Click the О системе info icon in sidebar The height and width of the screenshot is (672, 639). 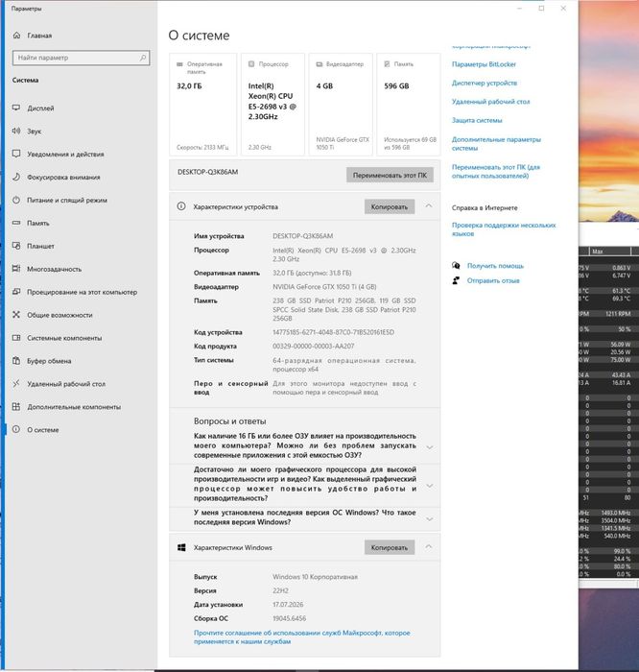coord(16,429)
